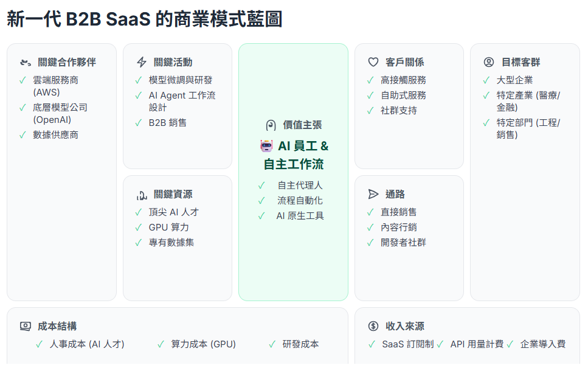The height and width of the screenshot is (365, 588).
Task: Click the dollar icon beside 收入來源
Action: [373, 326]
